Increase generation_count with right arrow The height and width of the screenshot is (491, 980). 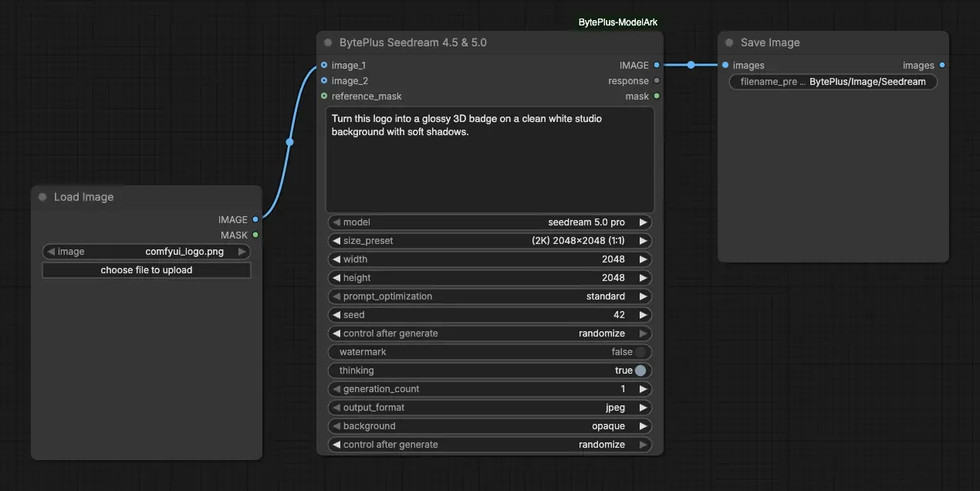[643, 389]
